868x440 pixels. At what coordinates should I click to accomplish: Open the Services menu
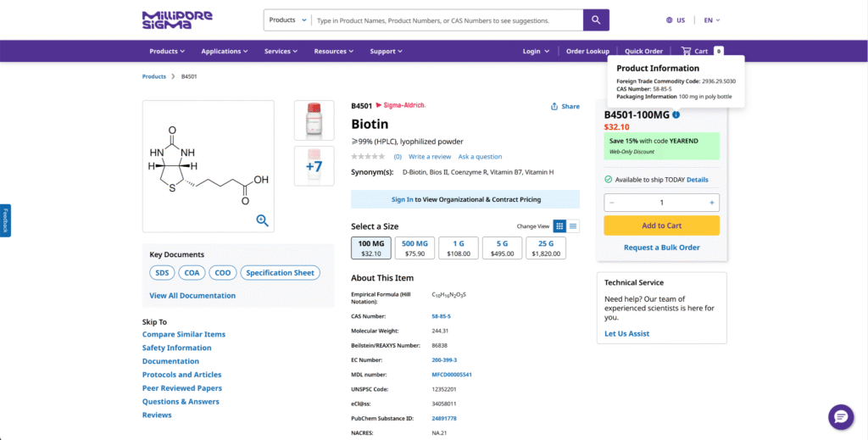(x=281, y=51)
